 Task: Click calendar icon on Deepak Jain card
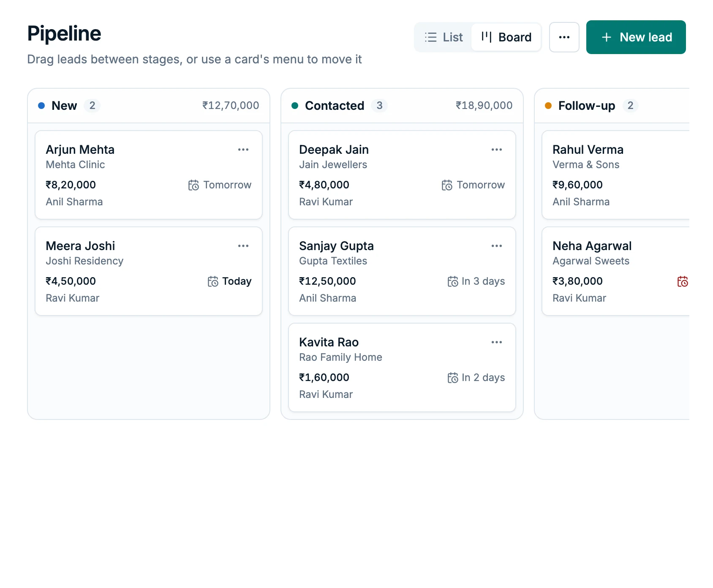point(447,185)
